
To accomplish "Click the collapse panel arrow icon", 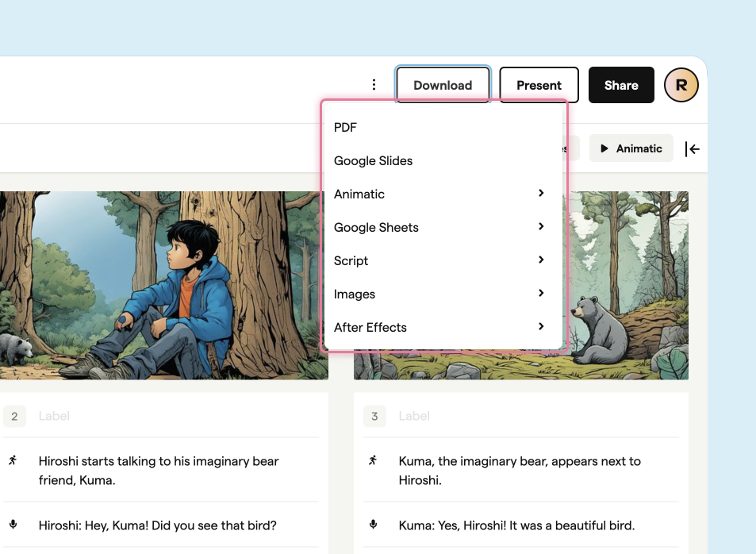I will [693, 149].
